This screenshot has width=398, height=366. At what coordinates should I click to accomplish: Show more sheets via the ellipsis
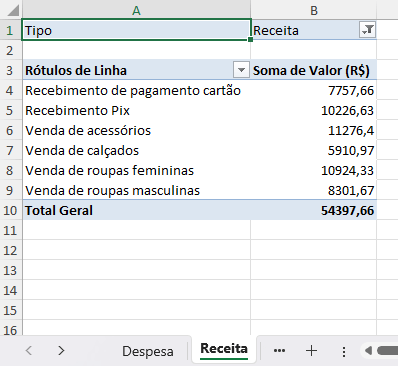[279, 350]
